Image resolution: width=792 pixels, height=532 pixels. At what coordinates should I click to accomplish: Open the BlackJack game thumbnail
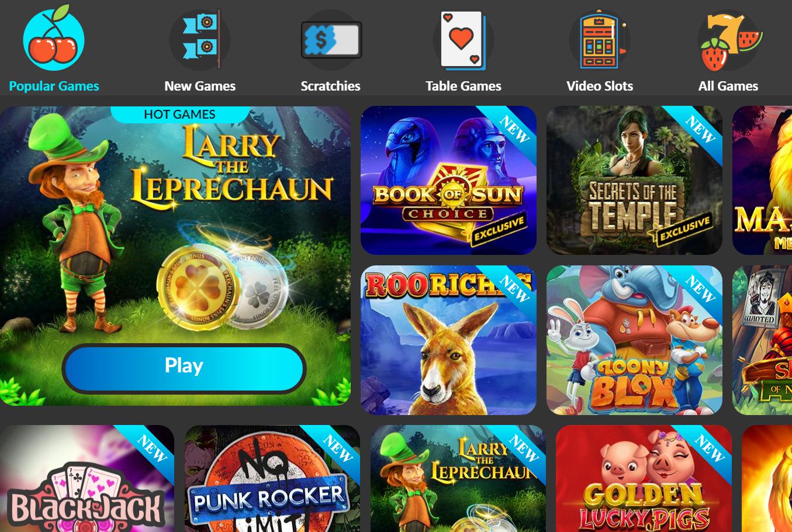click(87, 478)
